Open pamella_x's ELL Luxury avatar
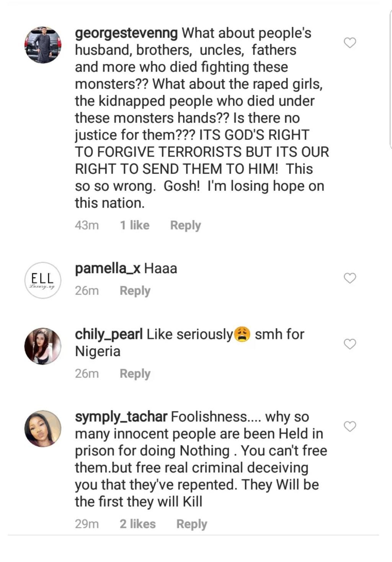The width and height of the screenshot is (392, 562). [43, 280]
